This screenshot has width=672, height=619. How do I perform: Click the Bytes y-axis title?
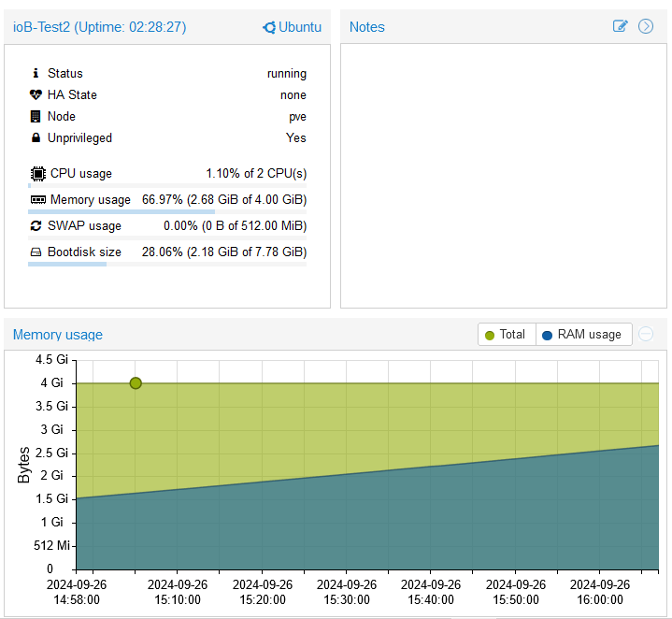(23, 465)
